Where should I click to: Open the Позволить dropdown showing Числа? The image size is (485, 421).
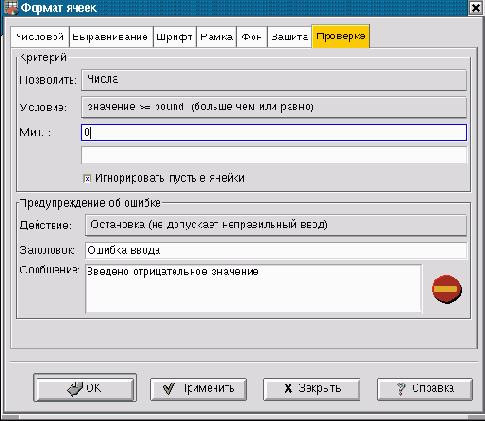coord(274,80)
